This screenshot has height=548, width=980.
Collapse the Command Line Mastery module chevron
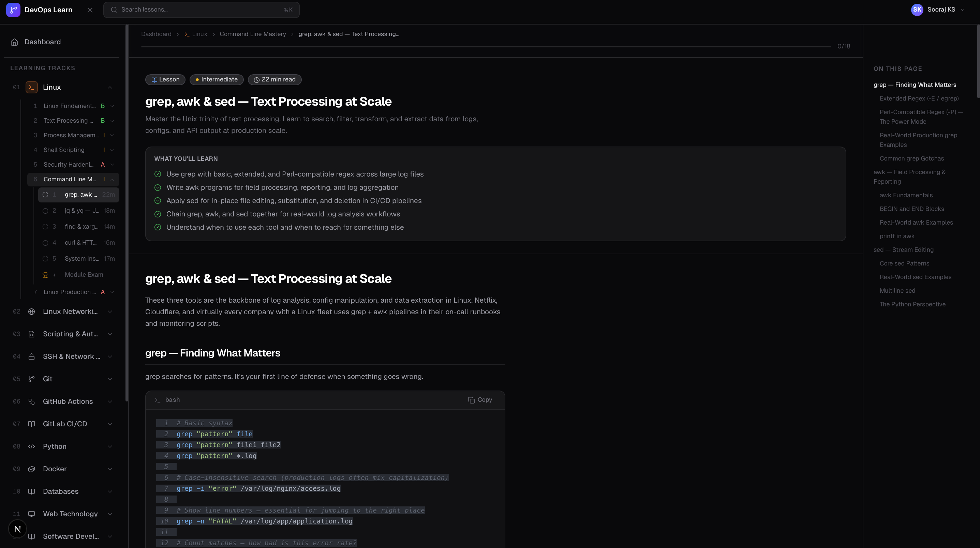pyautogui.click(x=112, y=180)
